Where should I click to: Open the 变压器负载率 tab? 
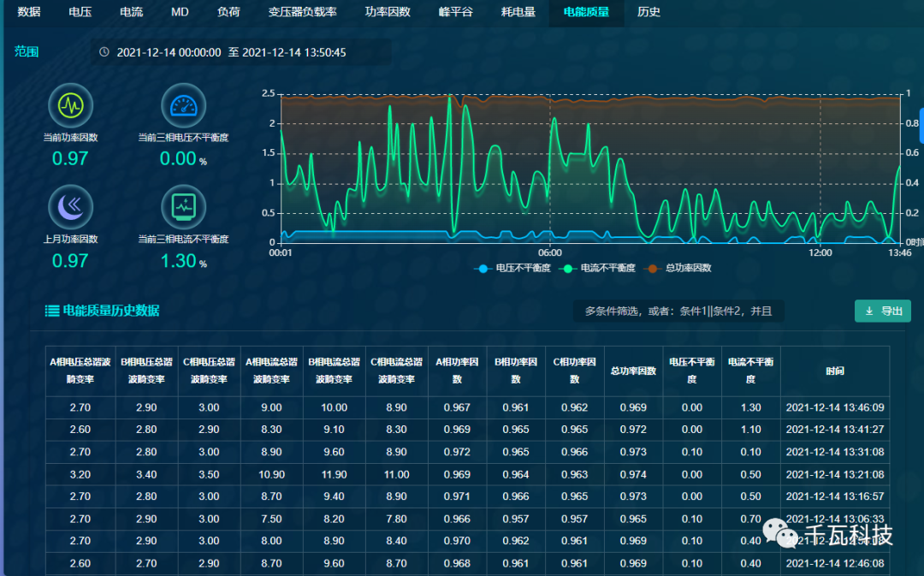[302, 12]
